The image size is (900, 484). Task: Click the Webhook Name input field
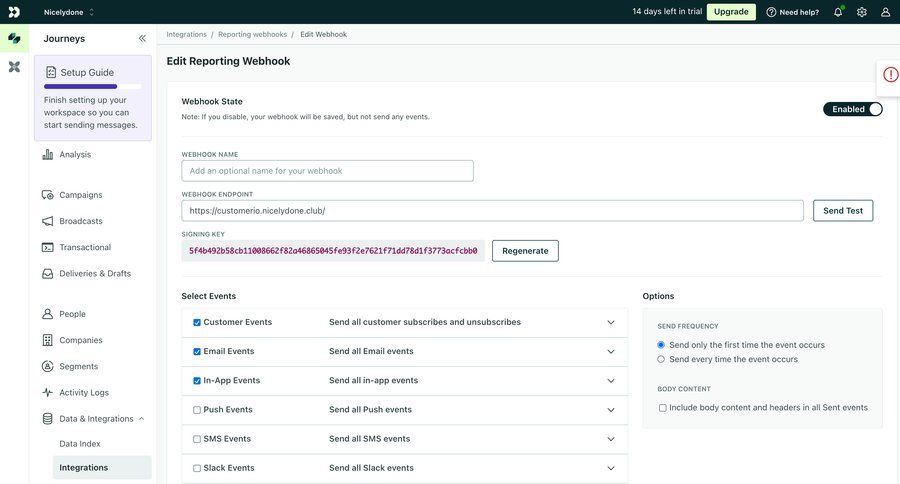327,171
